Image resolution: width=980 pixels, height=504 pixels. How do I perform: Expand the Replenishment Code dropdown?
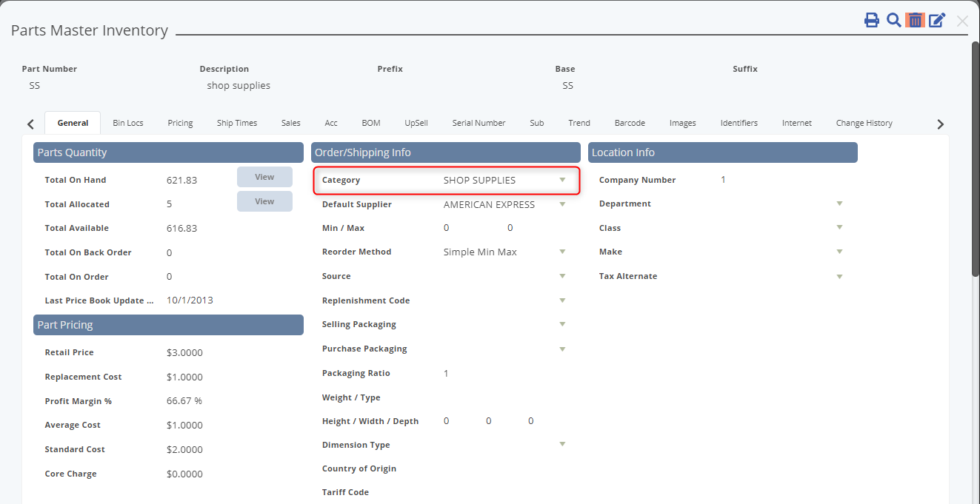click(562, 300)
